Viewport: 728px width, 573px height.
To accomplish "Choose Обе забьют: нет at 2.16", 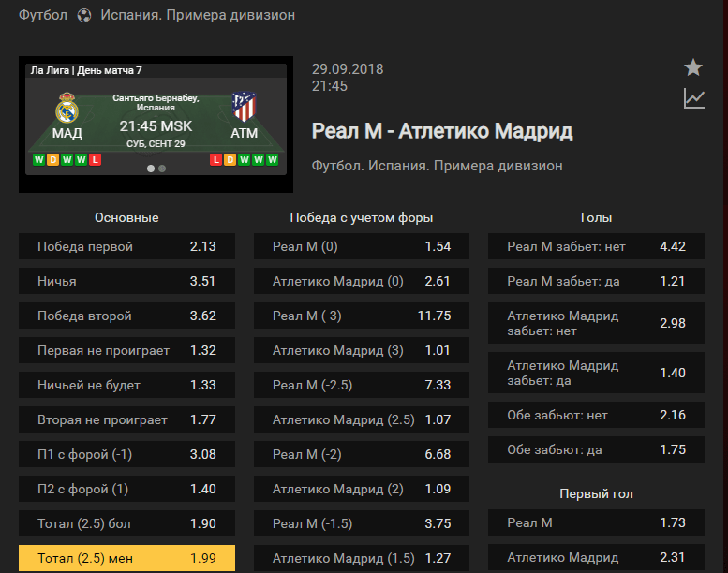I will pos(596,416).
